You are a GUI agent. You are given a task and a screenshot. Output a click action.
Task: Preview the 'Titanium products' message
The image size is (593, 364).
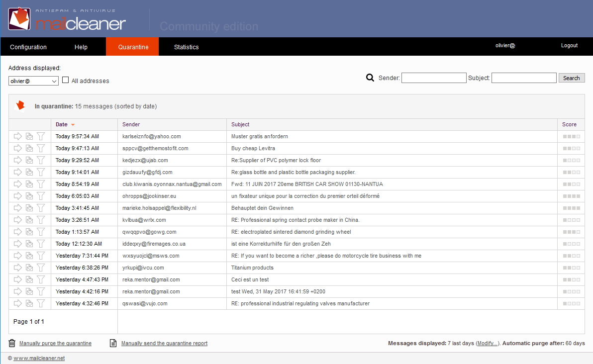(x=29, y=268)
